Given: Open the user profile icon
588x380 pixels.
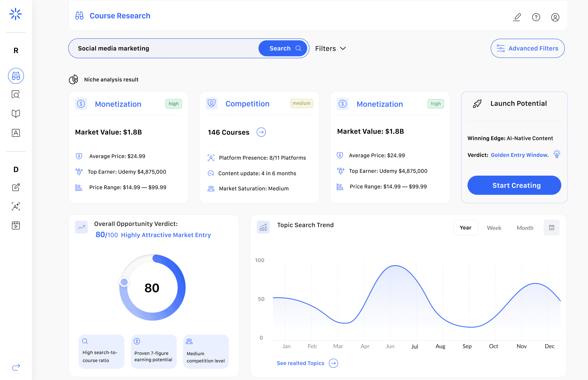Looking at the screenshot, I should coord(555,17).
